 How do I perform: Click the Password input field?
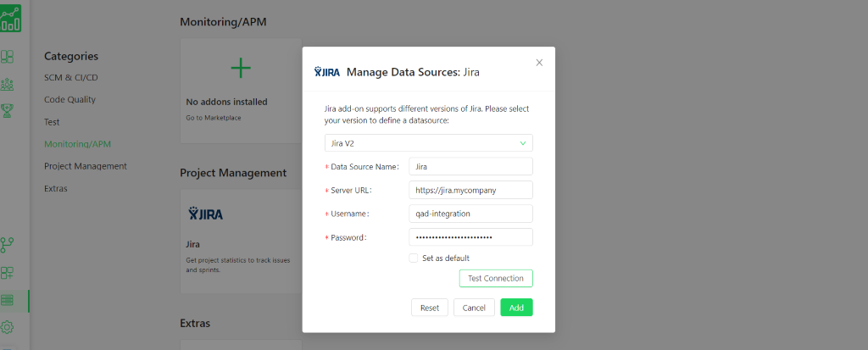[x=470, y=237]
